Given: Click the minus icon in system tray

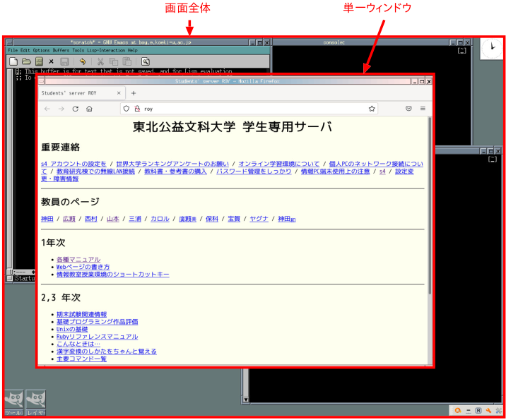Looking at the screenshot, I should (469, 411).
